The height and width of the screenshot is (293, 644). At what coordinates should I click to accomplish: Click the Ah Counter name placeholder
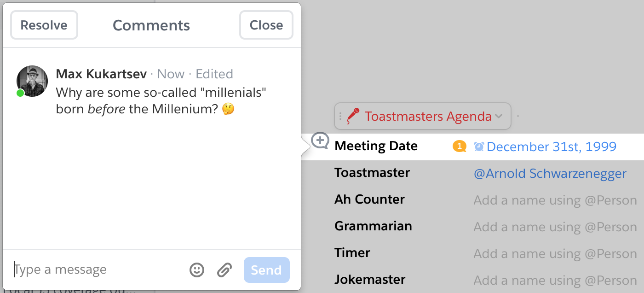[555, 200]
